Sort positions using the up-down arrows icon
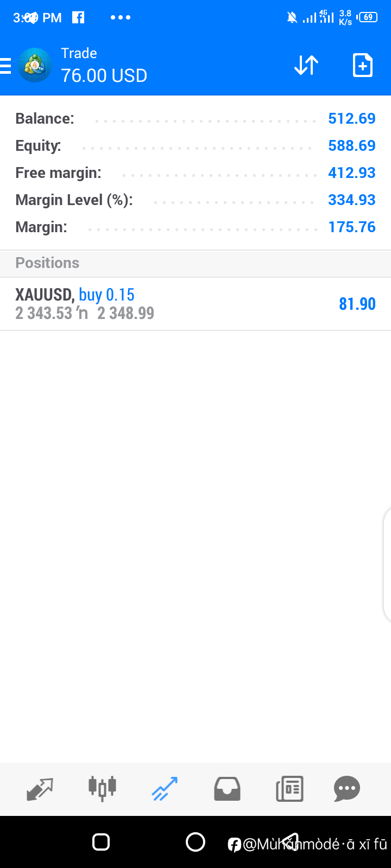 pyautogui.click(x=306, y=66)
